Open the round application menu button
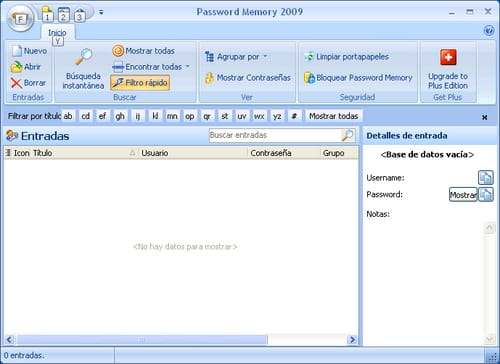This screenshot has width=500, height=364. (20, 18)
